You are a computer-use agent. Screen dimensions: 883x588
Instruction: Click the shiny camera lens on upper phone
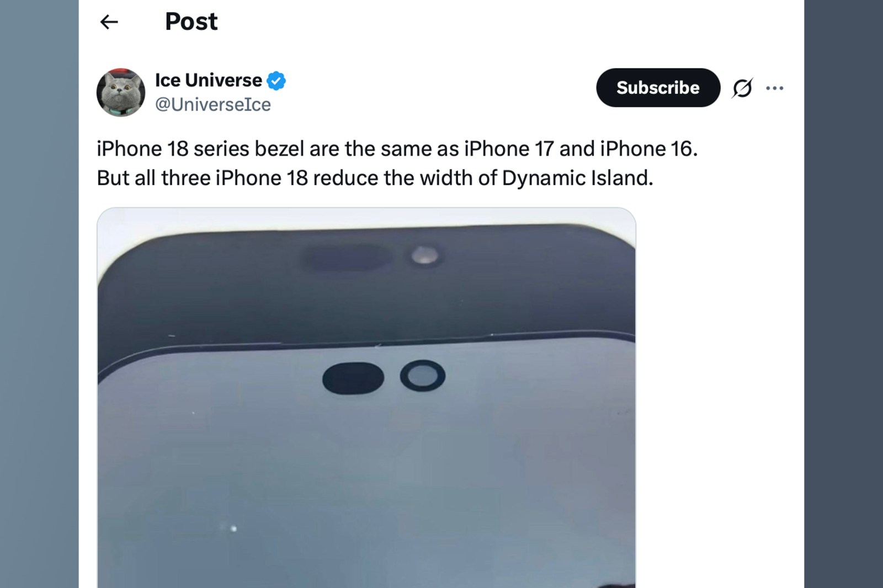[425, 255]
